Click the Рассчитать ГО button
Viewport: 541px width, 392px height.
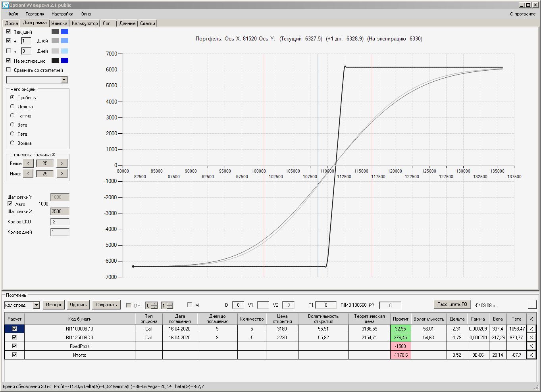click(452, 304)
